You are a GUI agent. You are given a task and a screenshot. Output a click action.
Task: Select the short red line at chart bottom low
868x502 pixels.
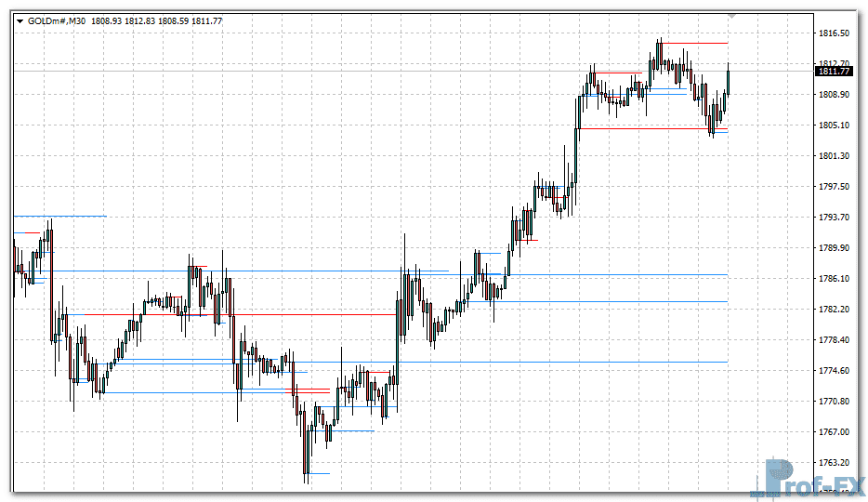pos(319,474)
